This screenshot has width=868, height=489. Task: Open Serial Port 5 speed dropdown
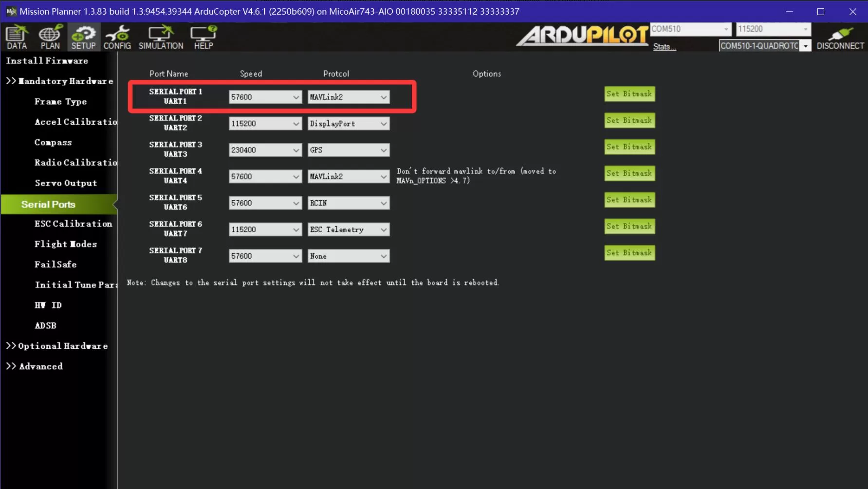(x=265, y=203)
